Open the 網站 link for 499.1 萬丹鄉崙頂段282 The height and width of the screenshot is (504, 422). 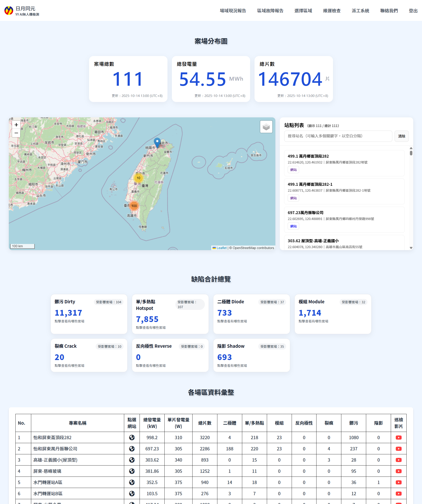coord(293,170)
